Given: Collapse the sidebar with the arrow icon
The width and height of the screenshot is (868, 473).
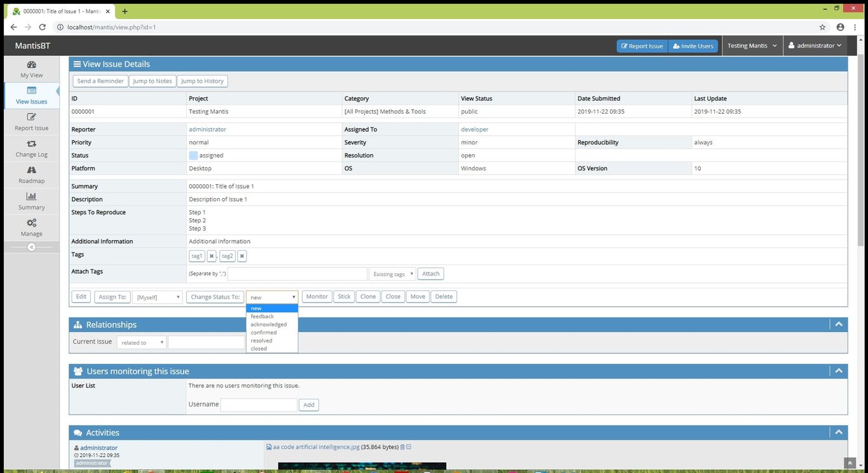Looking at the screenshot, I should click(31, 246).
